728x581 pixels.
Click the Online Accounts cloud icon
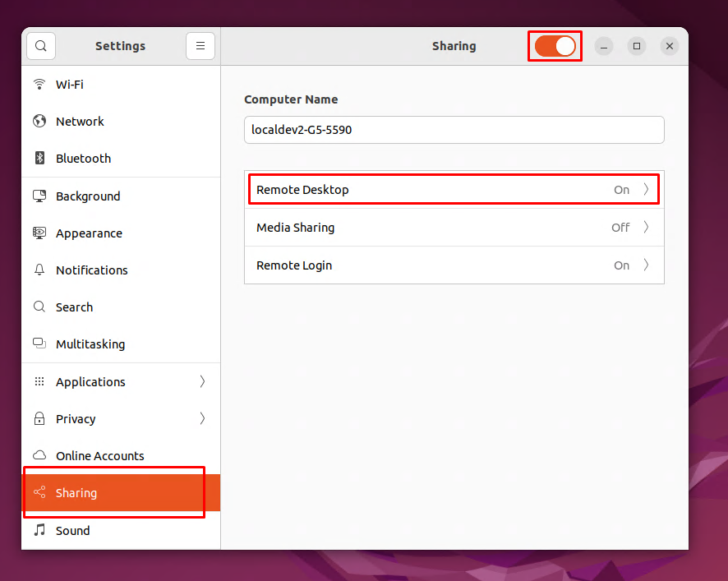click(x=39, y=455)
